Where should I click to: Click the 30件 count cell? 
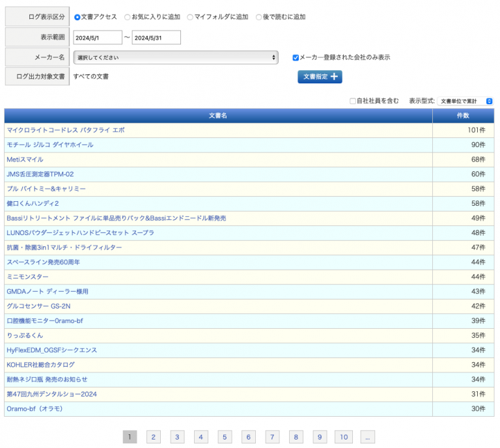pyautogui.click(x=463, y=409)
